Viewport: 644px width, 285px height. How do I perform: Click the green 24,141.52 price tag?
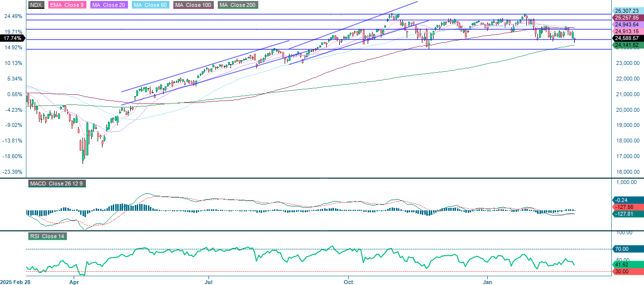tap(627, 45)
